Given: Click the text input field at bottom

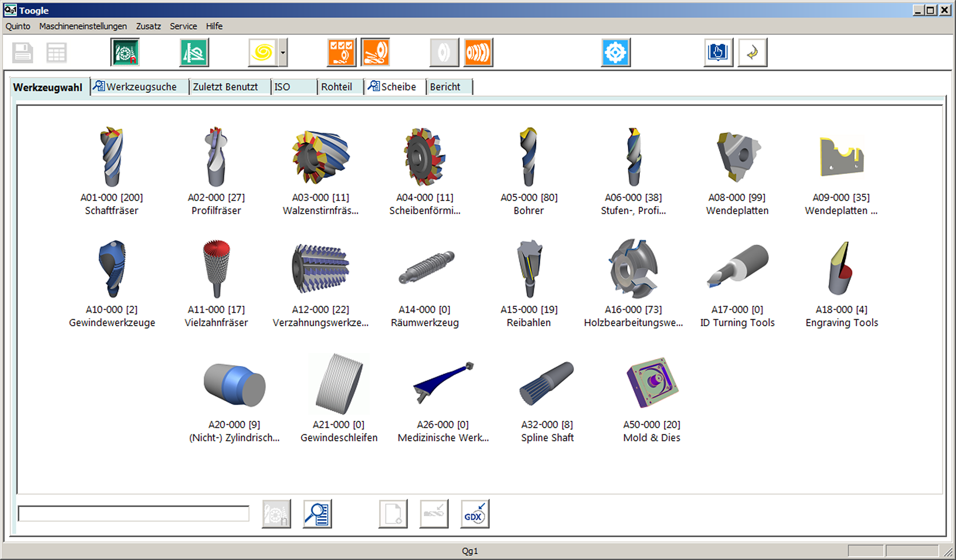Looking at the screenshot, I should (134, 514).
